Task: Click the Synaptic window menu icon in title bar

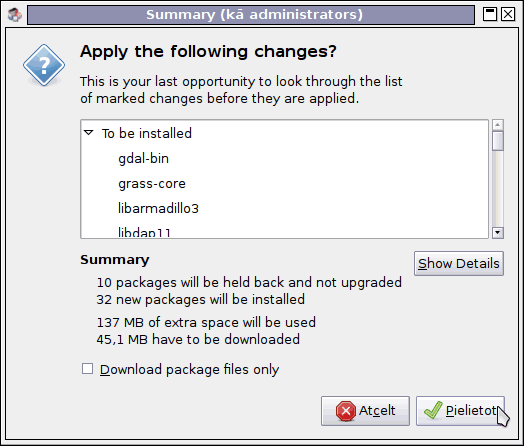Action: tap(14, 15)
